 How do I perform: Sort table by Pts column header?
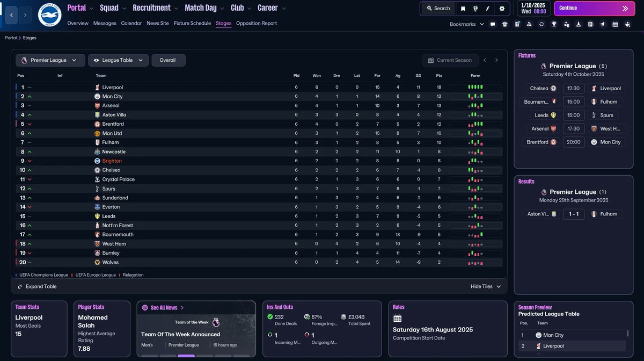click(x=439, y=76)
